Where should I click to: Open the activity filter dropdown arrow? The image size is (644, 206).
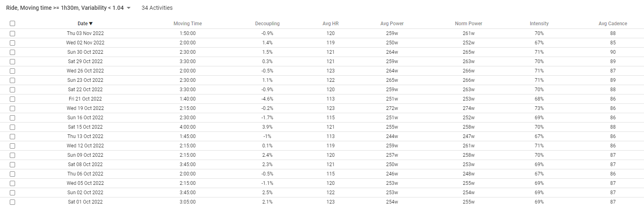click(129, 8)
